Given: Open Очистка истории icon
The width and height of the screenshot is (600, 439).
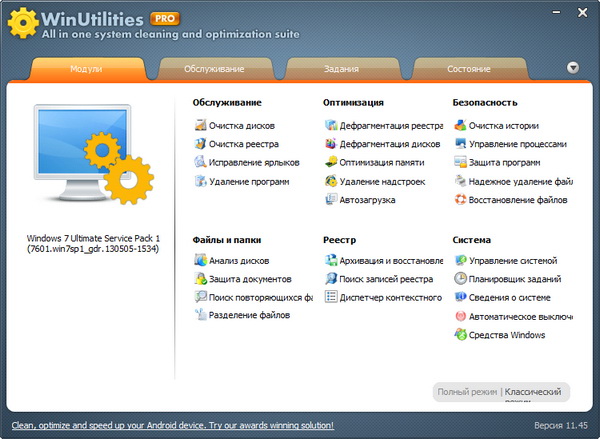Looking at the screenshot, I should pos(460,126).
